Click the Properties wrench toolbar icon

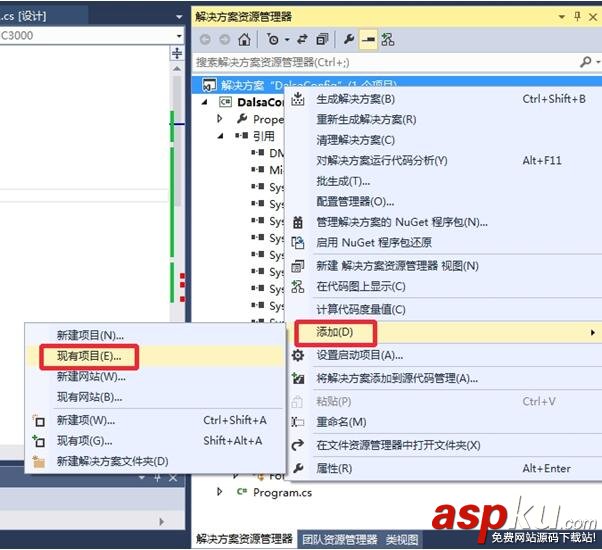349,39
